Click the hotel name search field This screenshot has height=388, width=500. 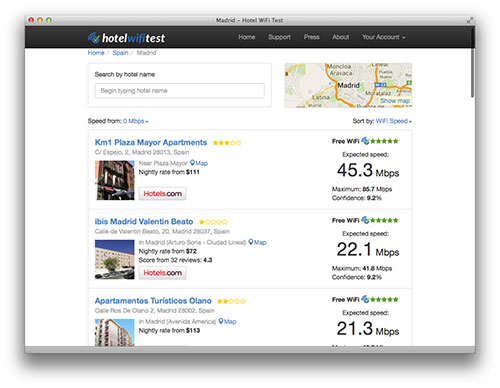pos(180,91)
